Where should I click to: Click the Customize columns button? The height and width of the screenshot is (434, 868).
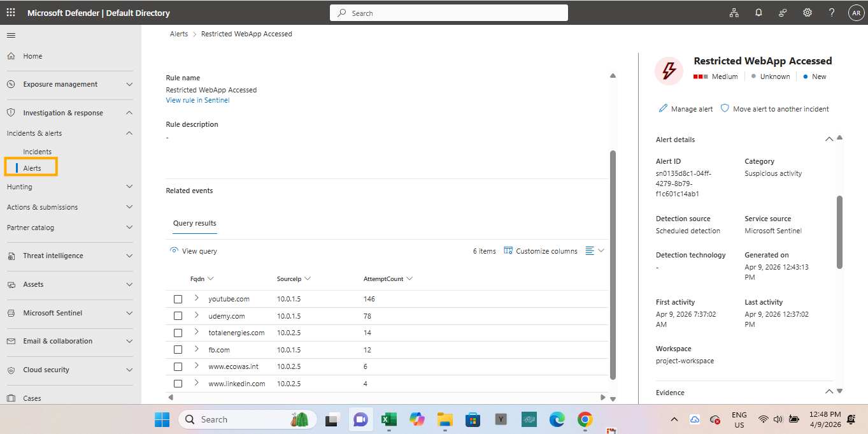541,251
